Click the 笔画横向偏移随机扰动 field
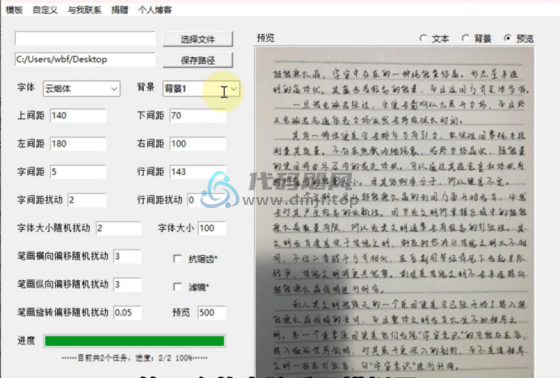Viewport: 560px width, 379px height. [x=127, y=256]
